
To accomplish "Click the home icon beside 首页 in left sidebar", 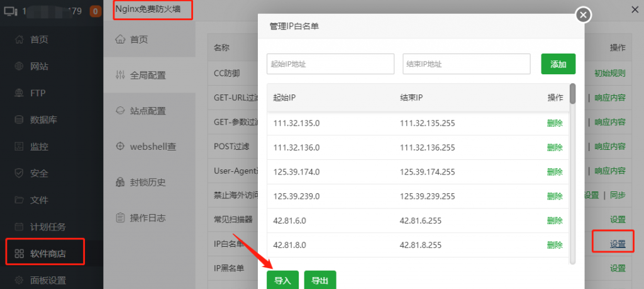I will point(19,40).
